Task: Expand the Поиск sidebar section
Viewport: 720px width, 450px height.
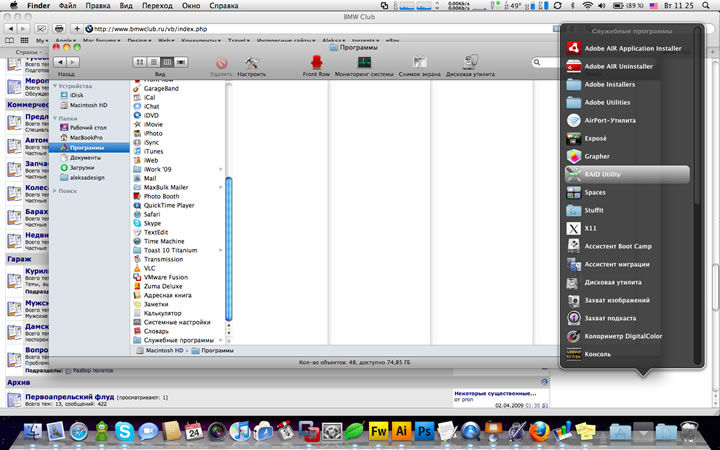Action: [55, 191]
